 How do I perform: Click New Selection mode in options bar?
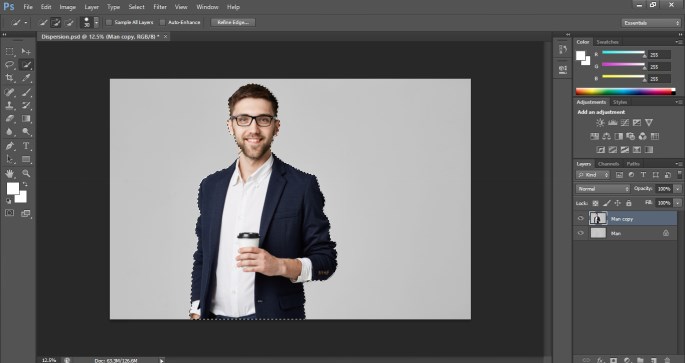tap(43, 23)
